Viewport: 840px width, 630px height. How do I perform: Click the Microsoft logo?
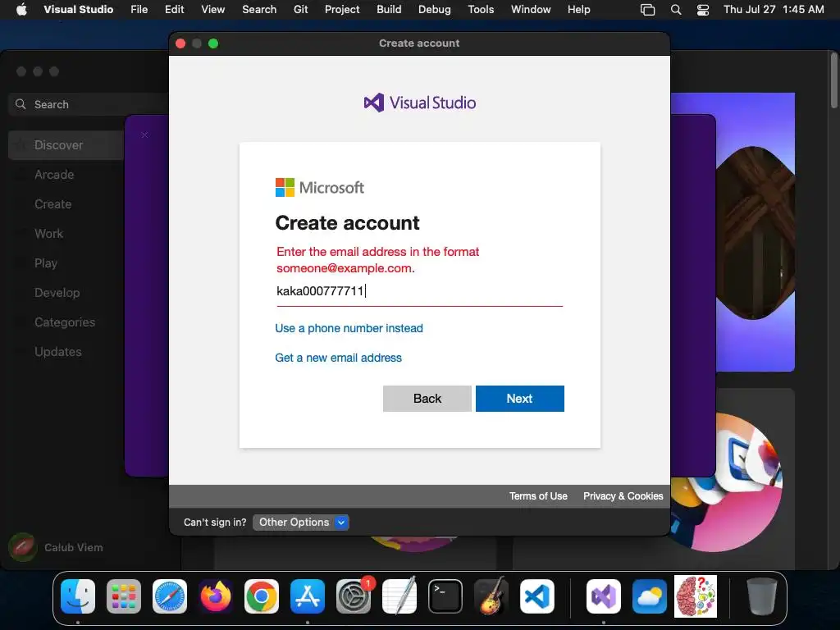click(x=320, y=188)
